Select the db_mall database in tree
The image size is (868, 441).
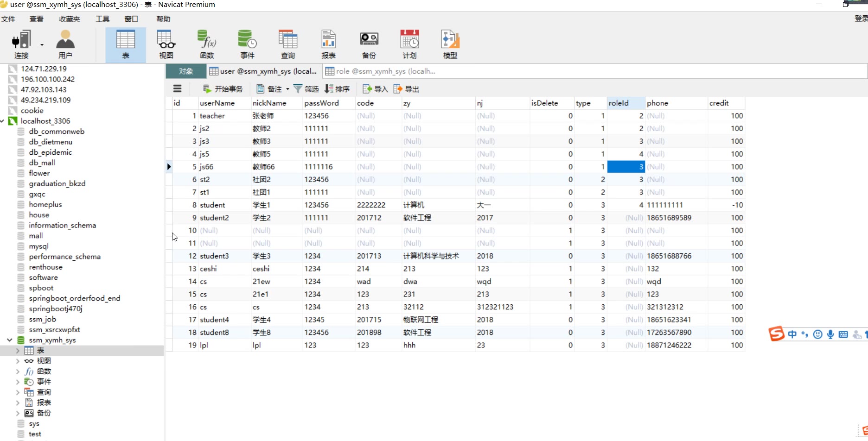pyautogui.click(x=42, y=163)
